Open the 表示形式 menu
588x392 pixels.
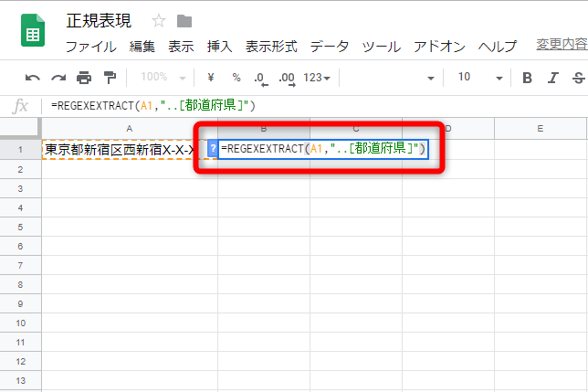tap(271, 47)
